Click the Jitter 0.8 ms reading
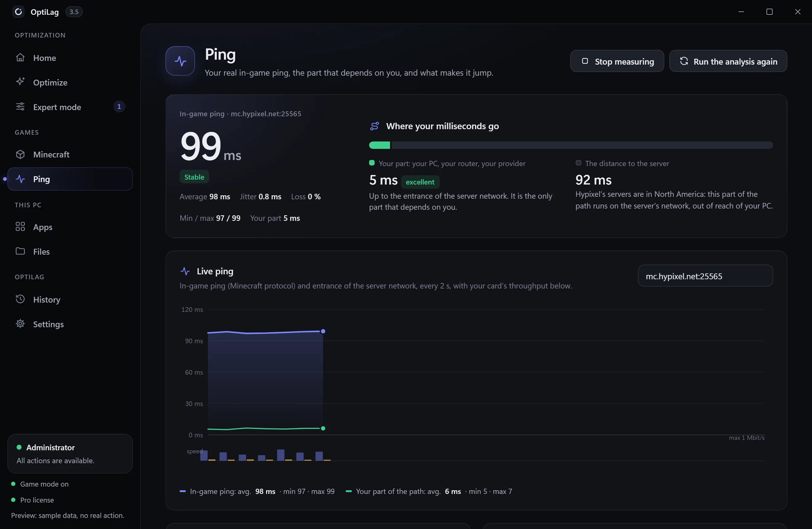 point(261,197)
